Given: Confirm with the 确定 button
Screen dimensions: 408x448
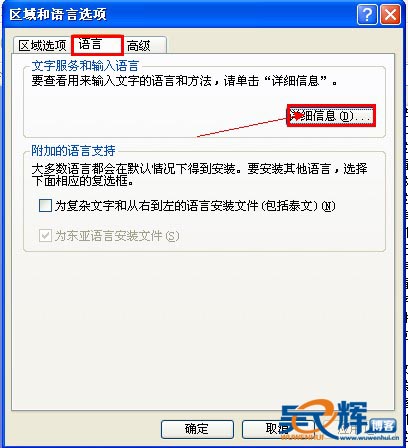Looking at the screenshot, I should (197, 429).
